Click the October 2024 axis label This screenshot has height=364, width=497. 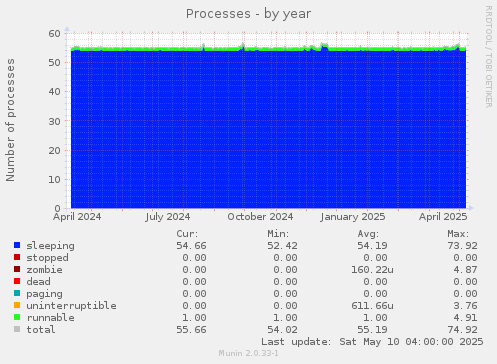tap(260, 217)
